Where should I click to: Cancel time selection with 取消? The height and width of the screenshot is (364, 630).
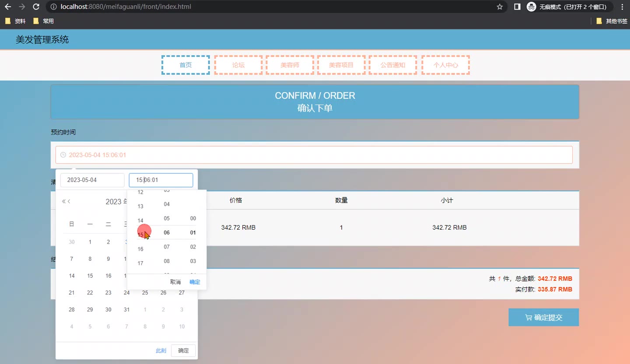tap(175, 282)
